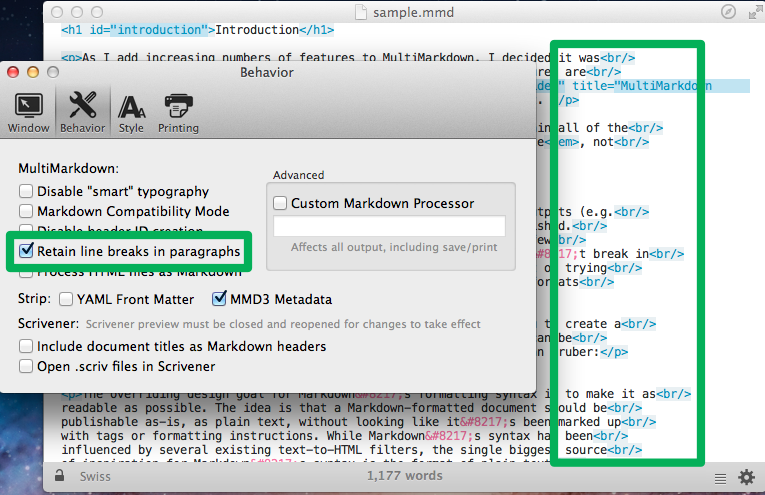The height and width of the screenshot is (495, 765).
Task: Enable Custom Markdown Processor checkbox
Action: (x=280, y=203)
